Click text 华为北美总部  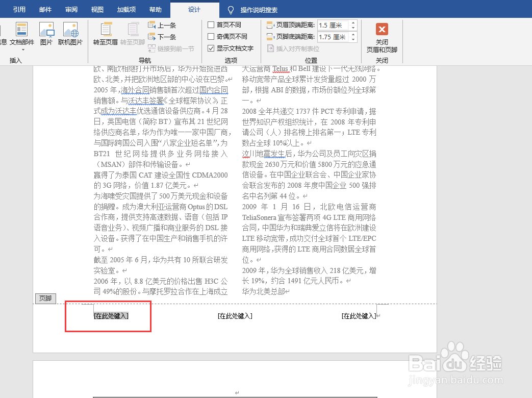click(263, 291)
